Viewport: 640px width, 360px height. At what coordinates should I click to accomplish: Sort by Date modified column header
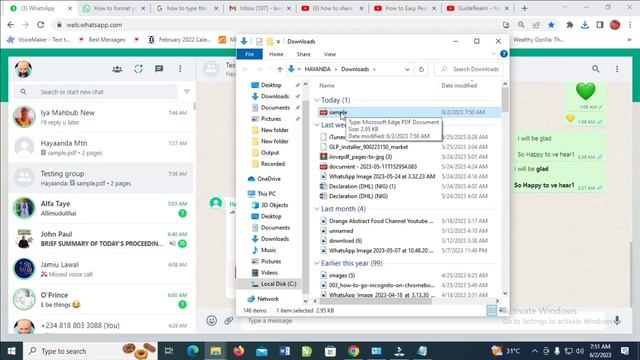(x=459, y=85)
